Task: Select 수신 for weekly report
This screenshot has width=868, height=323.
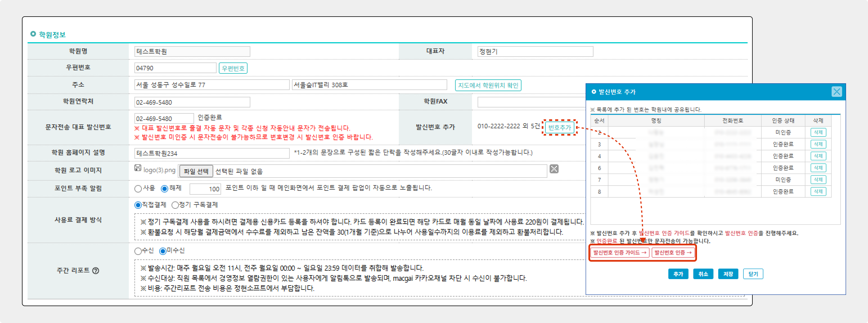Action: click(138, 251)
